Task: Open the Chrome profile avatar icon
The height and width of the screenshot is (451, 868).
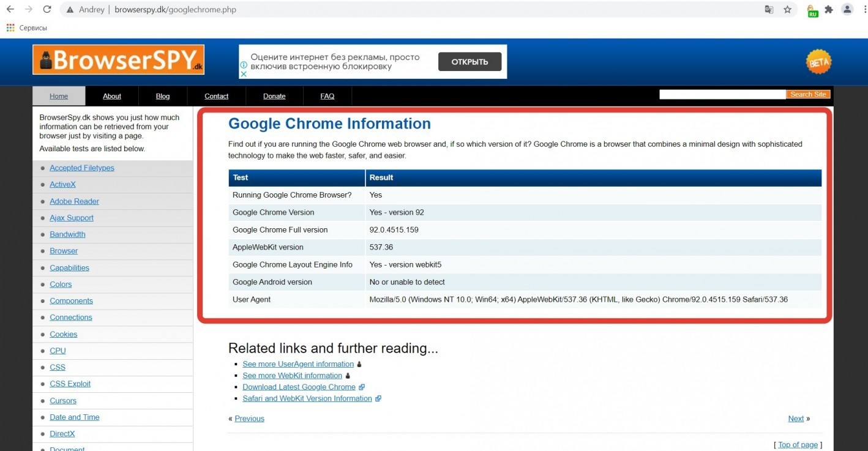Action: pyautogui.click(x=847, y=10)
